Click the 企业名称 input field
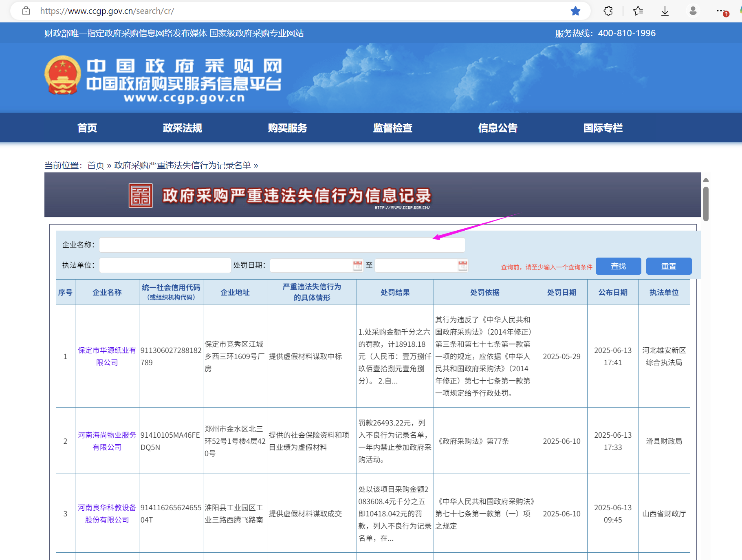Viewport: 742px width, 560px height. click(282, 245)
